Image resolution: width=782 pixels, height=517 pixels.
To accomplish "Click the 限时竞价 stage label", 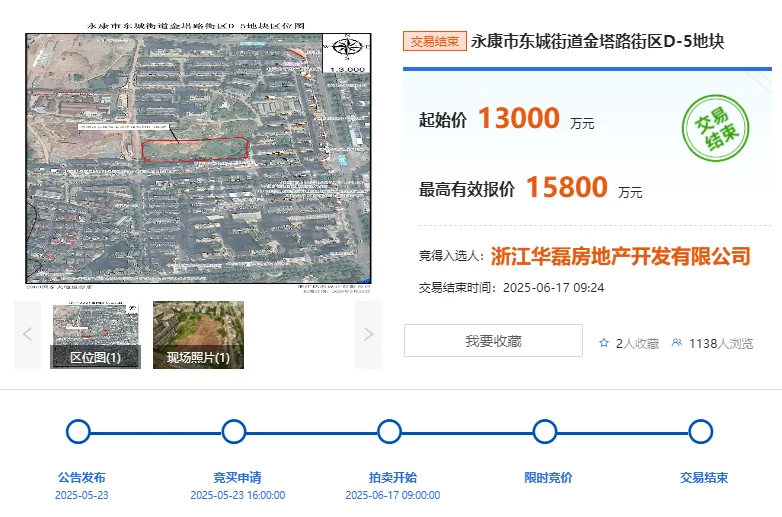I will (x=548, y=478).
